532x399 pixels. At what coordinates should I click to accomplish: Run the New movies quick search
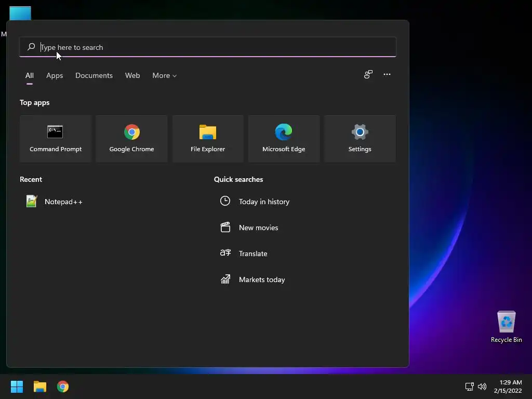click(x=259, y=228)
